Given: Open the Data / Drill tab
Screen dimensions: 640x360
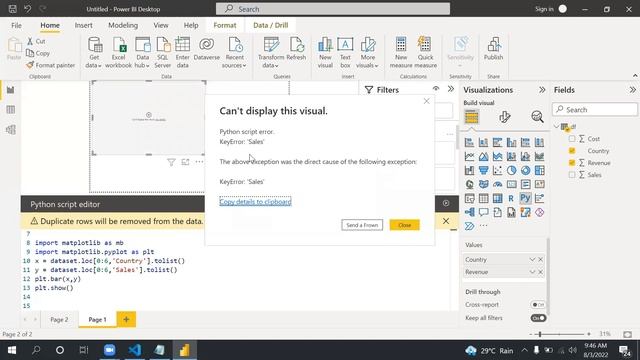Looking at the screenshot, I should tap(271, 25).
